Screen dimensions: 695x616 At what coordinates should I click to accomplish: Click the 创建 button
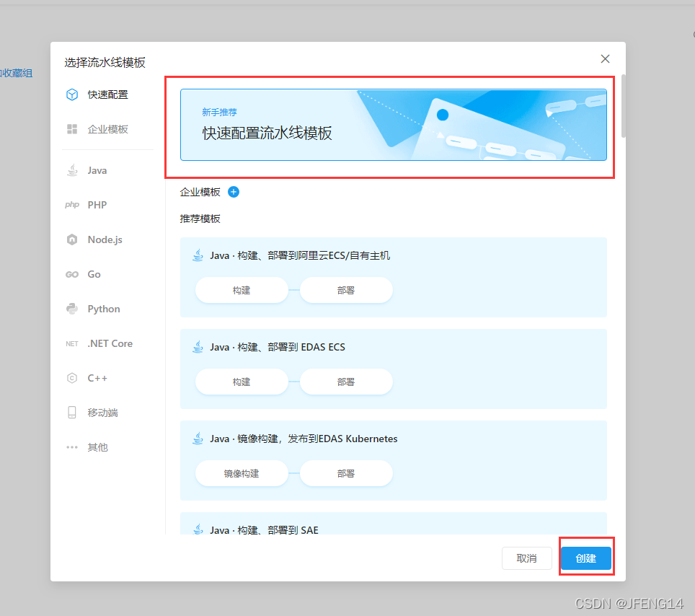[586, 558]
